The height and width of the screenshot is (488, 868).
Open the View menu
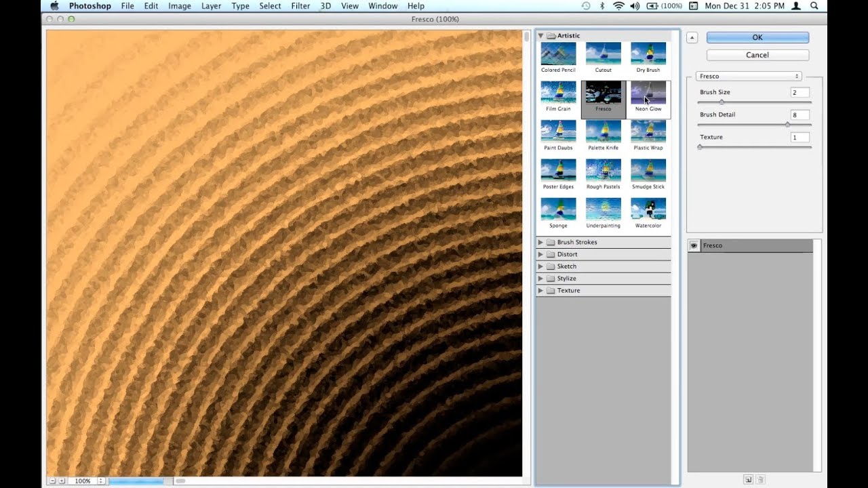click(x=350, y=6)
